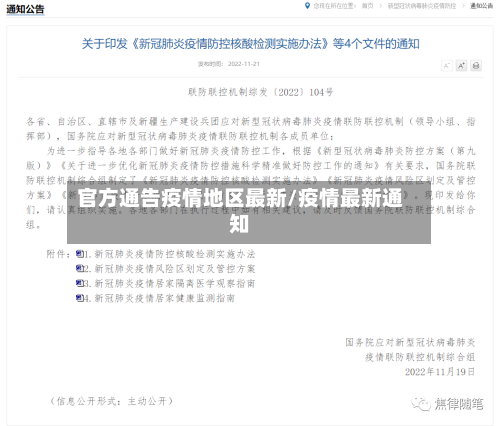Image resolution: width=500 pixels, height=426 pixels.
Task: Open attachment 2 新冠肺炎疫情风险区划定及管控方案
Action: coord(170,269)
